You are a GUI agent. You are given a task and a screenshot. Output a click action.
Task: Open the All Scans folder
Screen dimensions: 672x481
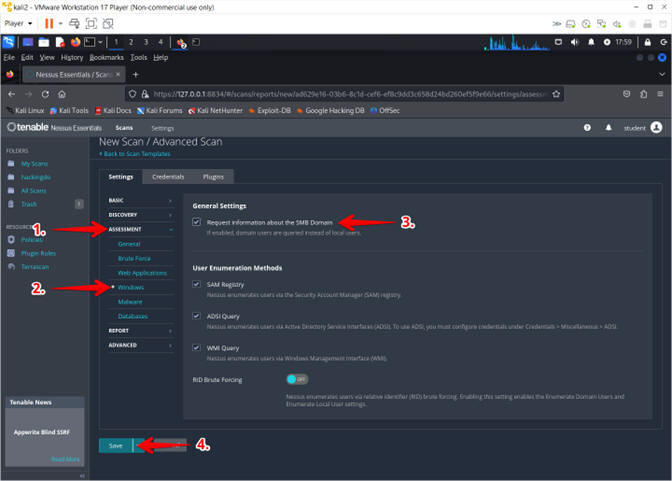pyautogui.click(x=33, y=190)
